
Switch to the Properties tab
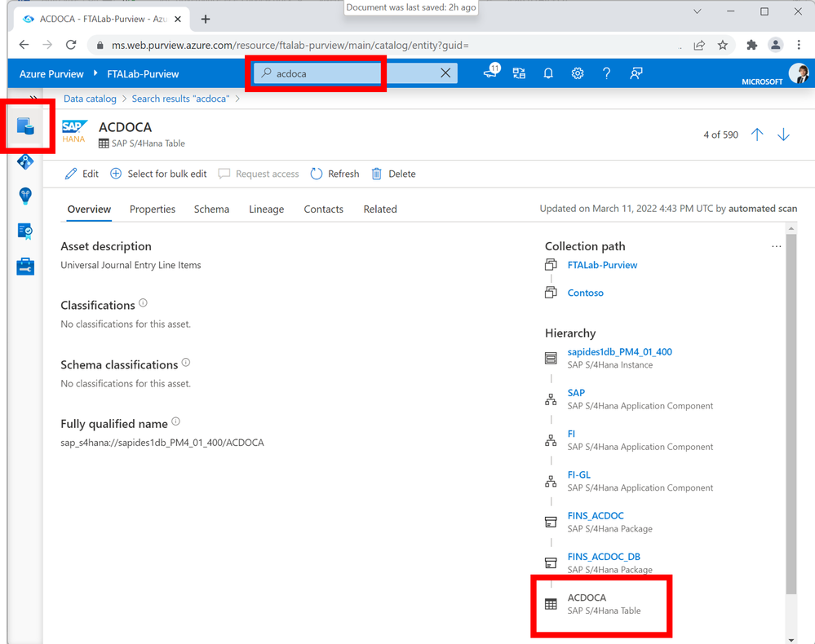153,210
